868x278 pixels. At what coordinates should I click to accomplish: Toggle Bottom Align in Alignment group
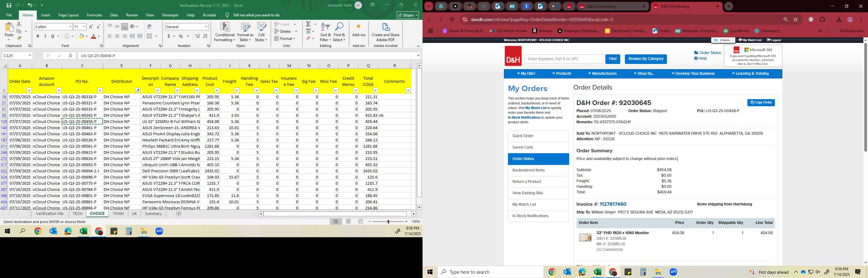125,27
